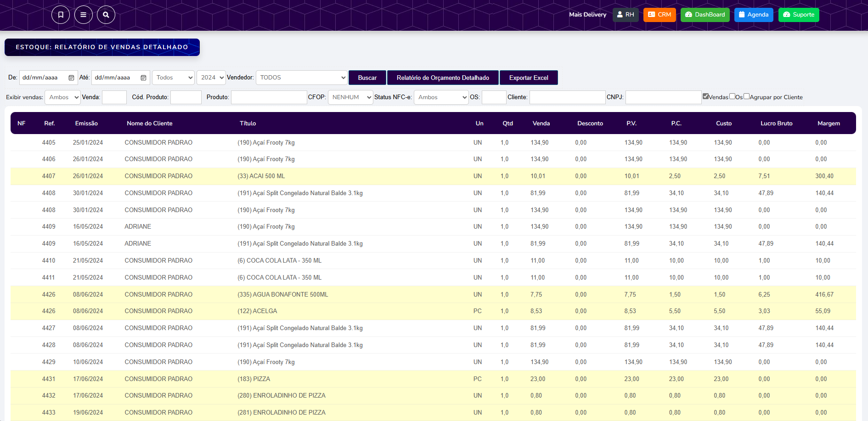Click (183) PIZZA title

pyautogui.click(x=254, y=379)
